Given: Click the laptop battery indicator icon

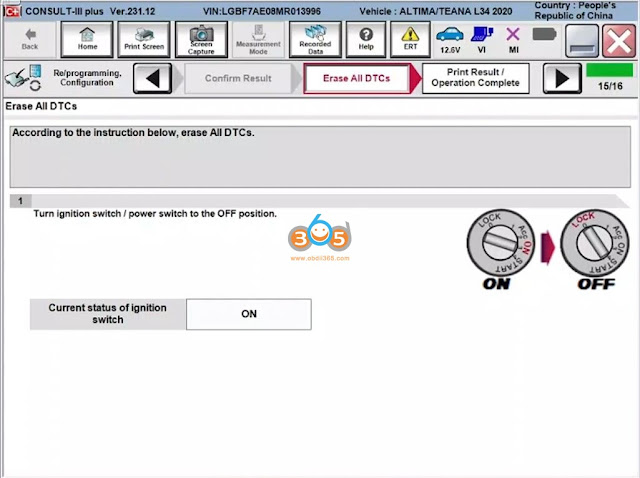Looking at the screenshot, I should (544, 34).
